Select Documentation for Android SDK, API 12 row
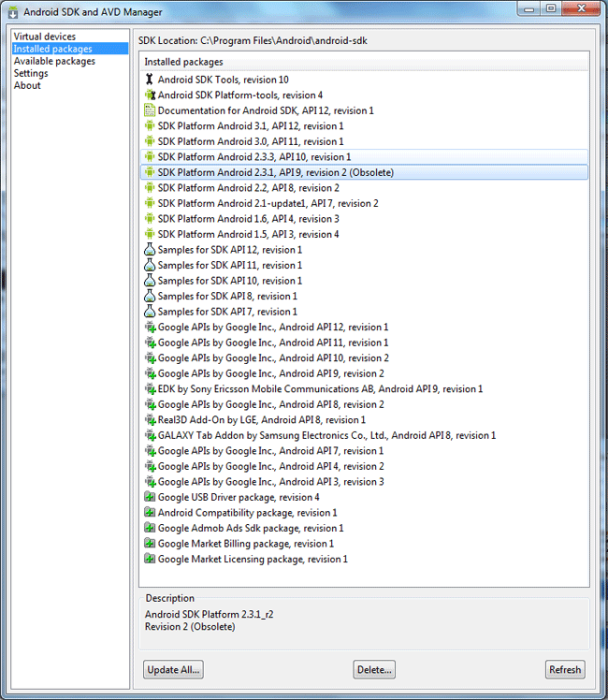 pos(364,110)
